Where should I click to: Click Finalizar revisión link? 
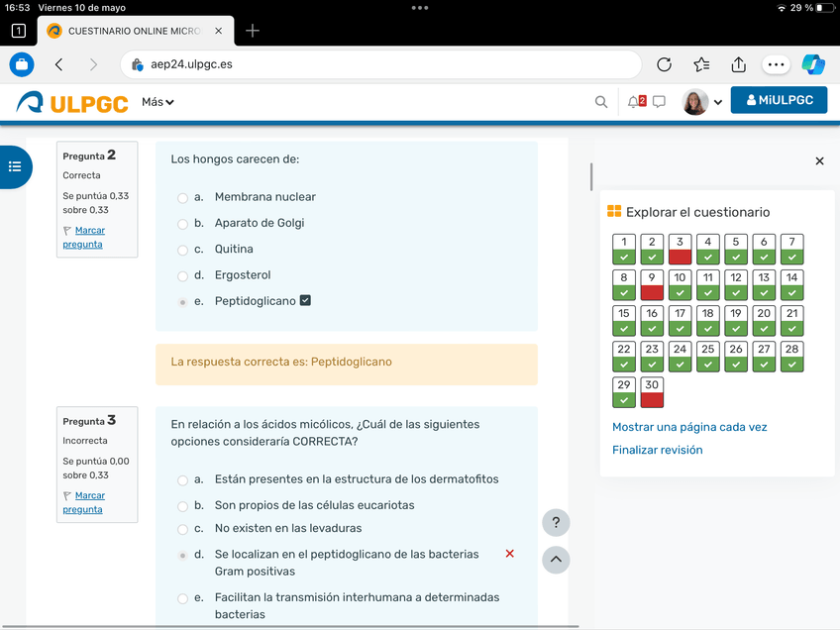pos(658,450)
